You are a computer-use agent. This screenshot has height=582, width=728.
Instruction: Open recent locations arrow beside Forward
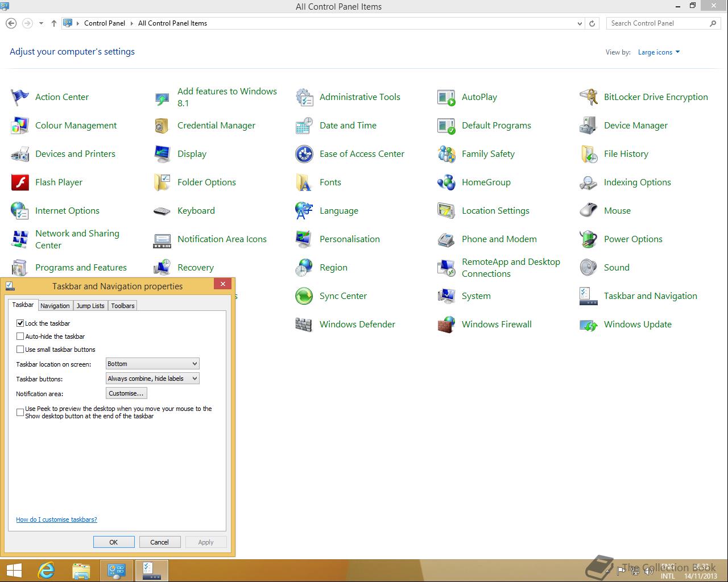41,23
